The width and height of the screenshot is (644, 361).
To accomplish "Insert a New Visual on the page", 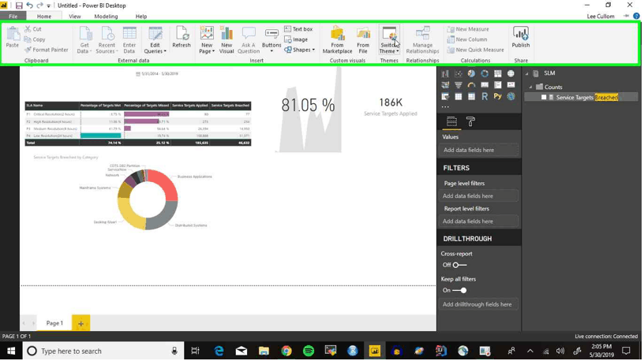I will click(x=227, y=39).
